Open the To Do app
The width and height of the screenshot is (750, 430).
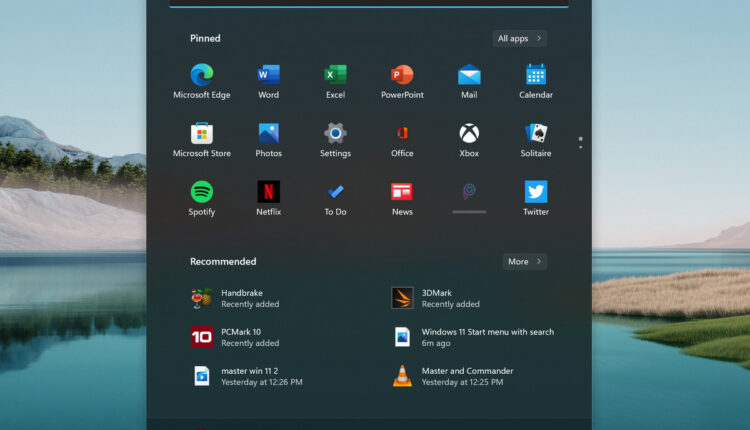[x=335, y=192]
